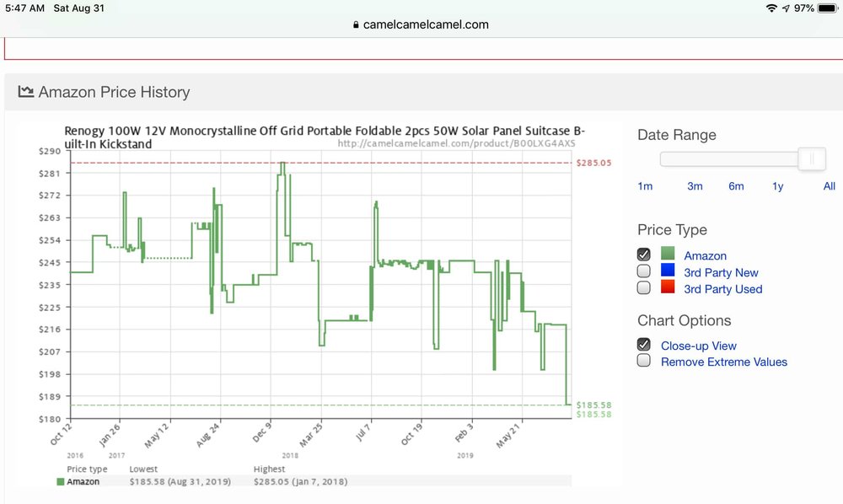Tap the battery indicator icon
This screenshot has height=504, width=843.
tap(826, 8)
